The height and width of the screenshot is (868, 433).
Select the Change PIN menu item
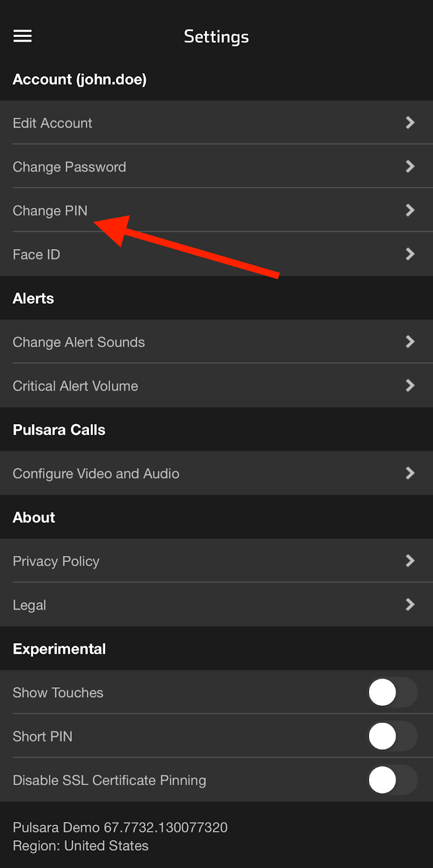tap(50, 210)
